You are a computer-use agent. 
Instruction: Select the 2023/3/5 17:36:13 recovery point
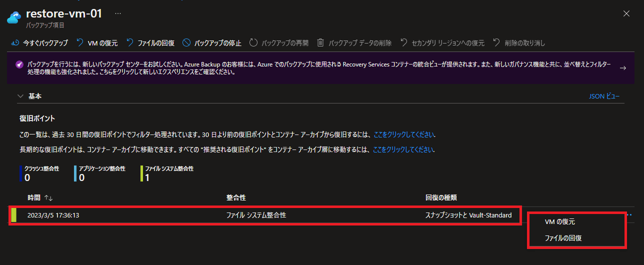(53, 215)
